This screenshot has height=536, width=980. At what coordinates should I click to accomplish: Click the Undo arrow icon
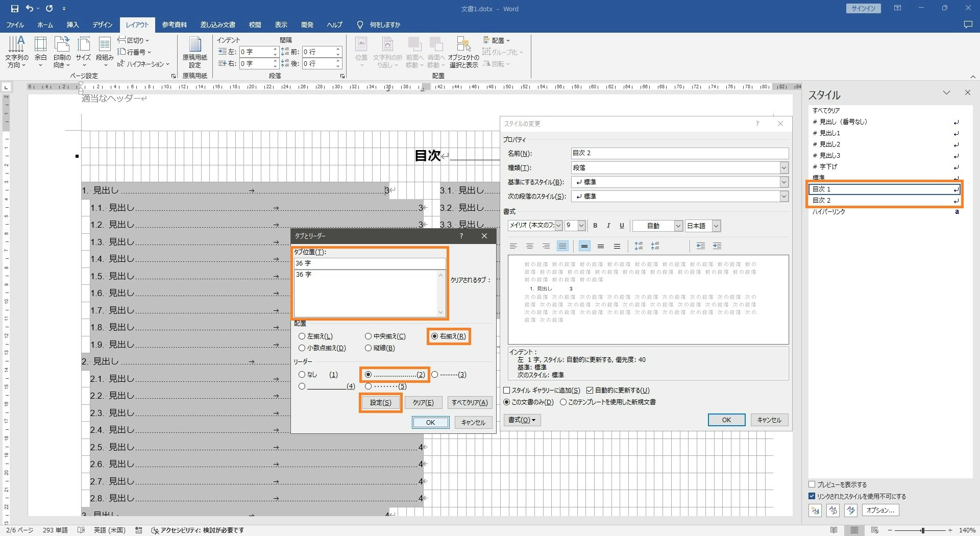(x=30, y=9)
